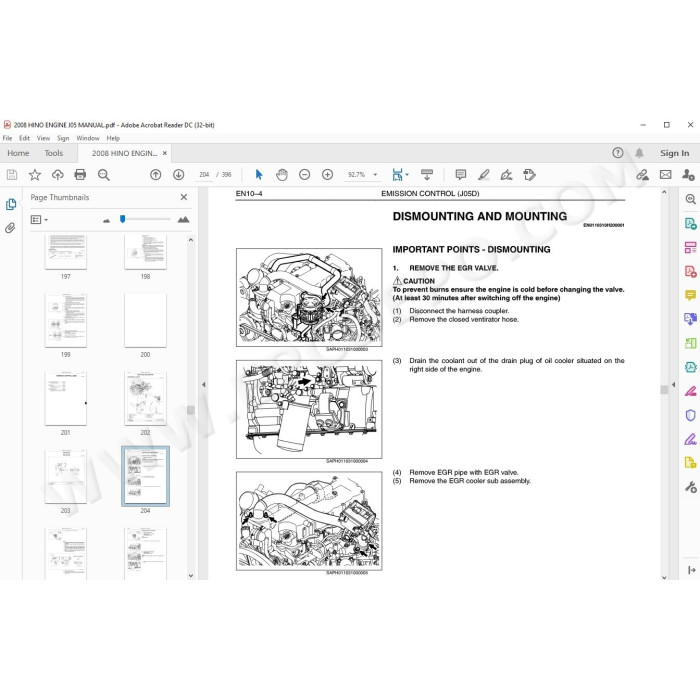Select the page 199 thumbnail
The height and width of the screenshot is (700, 700).
pyautogui.click(x=66, y=320)
